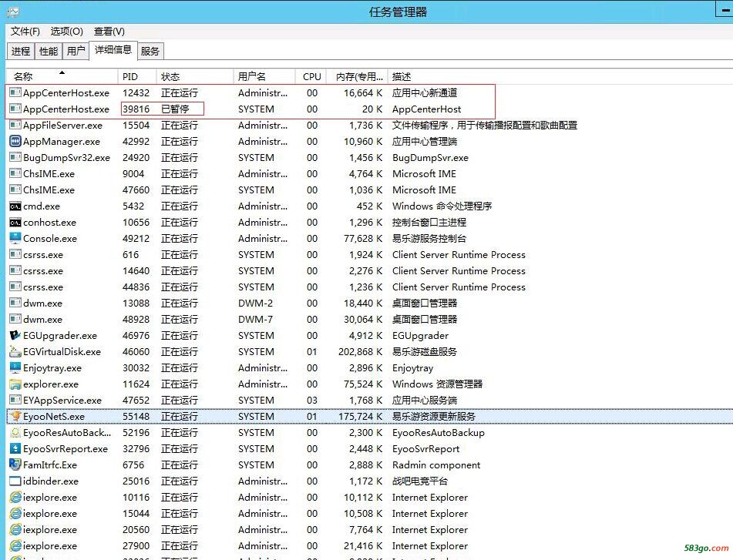
Task: Click the explorer.exe folder icon
Action: (x=15, y=384)
